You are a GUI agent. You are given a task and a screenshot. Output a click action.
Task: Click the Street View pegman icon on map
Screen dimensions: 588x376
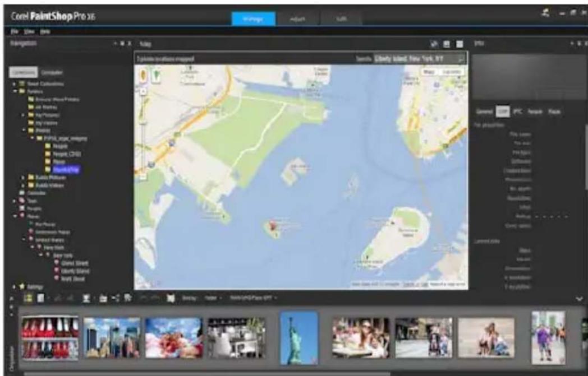point(143,75)
